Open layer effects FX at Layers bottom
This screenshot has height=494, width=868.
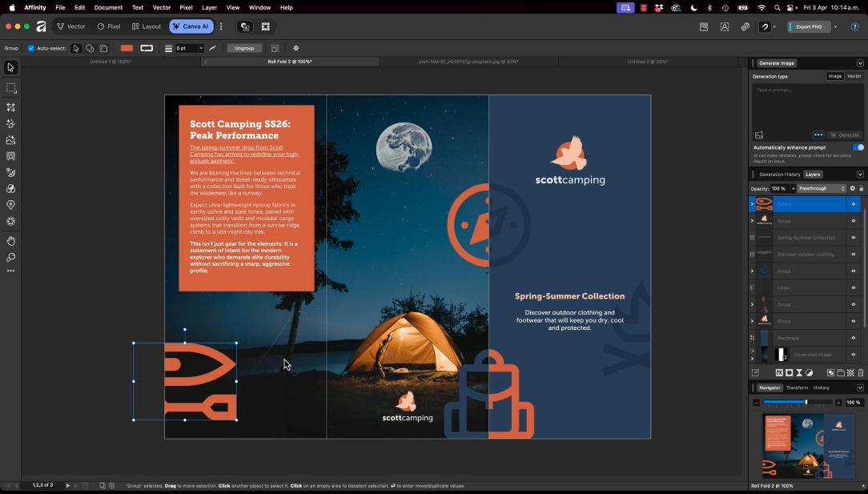(779, 373)
